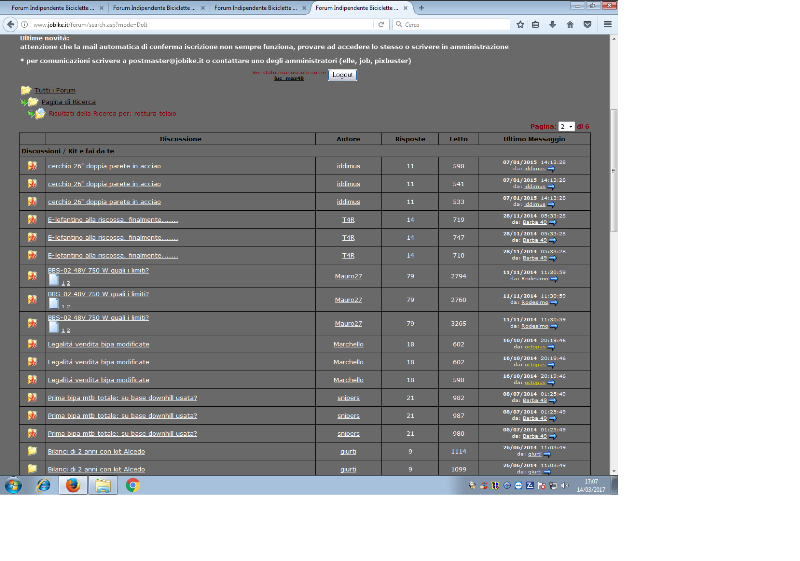Screen dimensions: 800x561
Task: Open the Pagina page-number dropdown
Action: tap(566, 126)
